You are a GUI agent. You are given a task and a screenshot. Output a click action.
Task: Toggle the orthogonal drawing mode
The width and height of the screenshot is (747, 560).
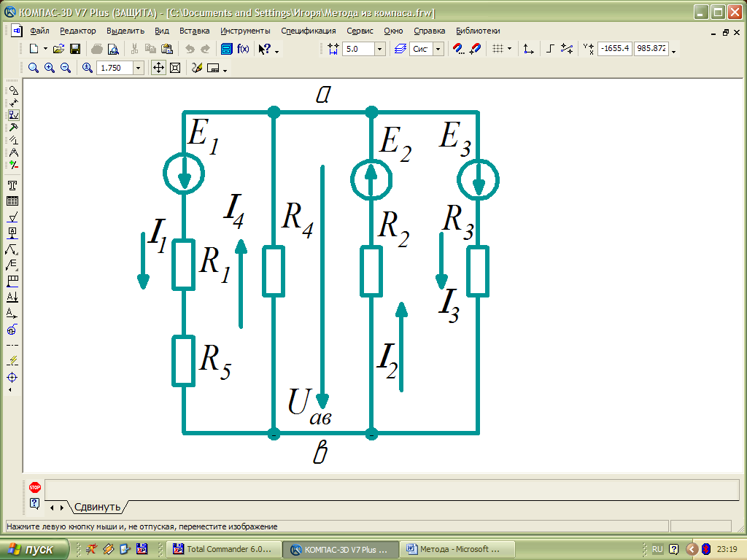click(551, 49)
